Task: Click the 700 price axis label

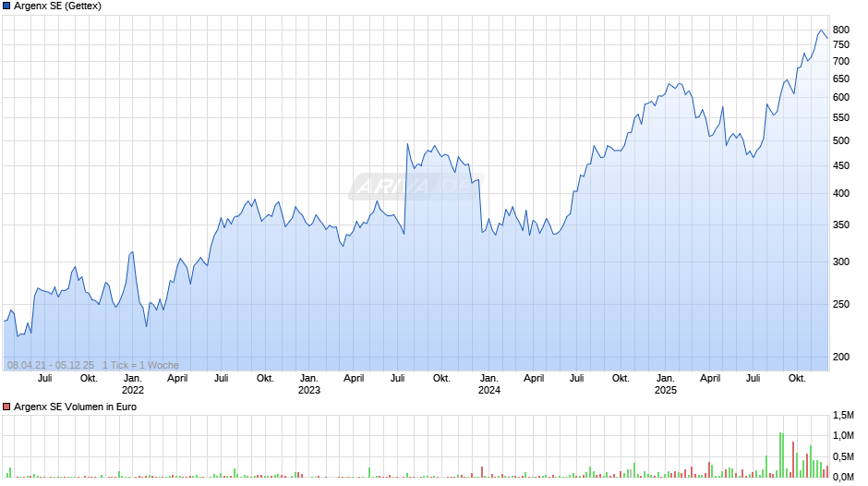Action: click(x=841, y=62)
